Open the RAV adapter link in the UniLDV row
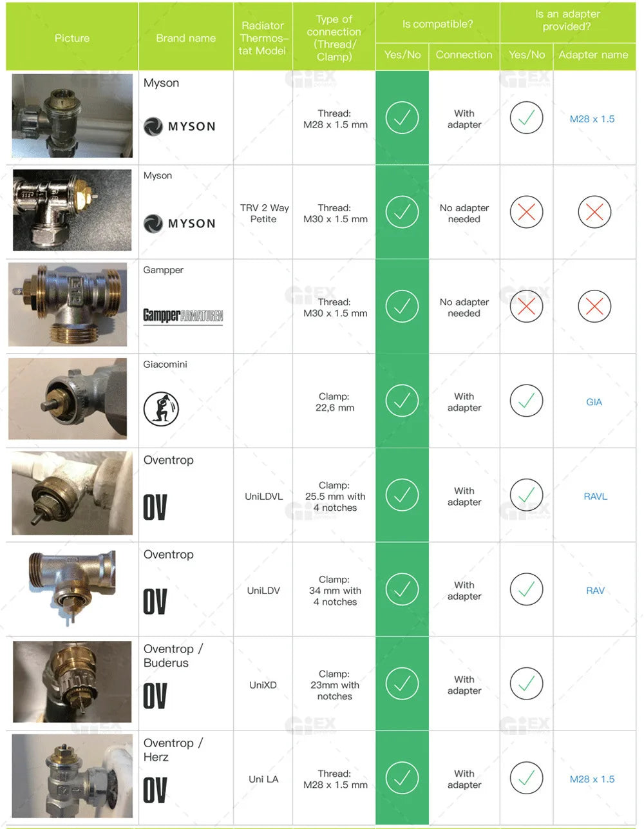The width and height of the screenshot is (644, 829). (x=595, y=591)
